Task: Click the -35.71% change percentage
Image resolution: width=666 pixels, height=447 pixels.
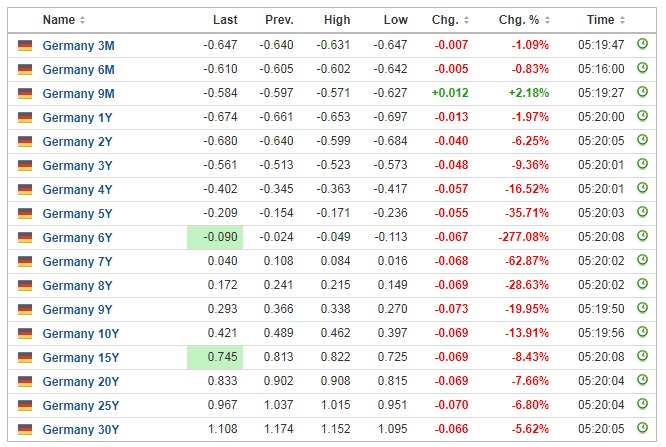Action: 527,213
